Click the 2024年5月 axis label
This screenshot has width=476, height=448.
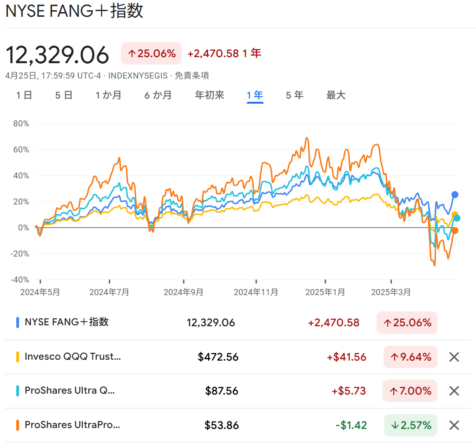click(x=40, y=292)
